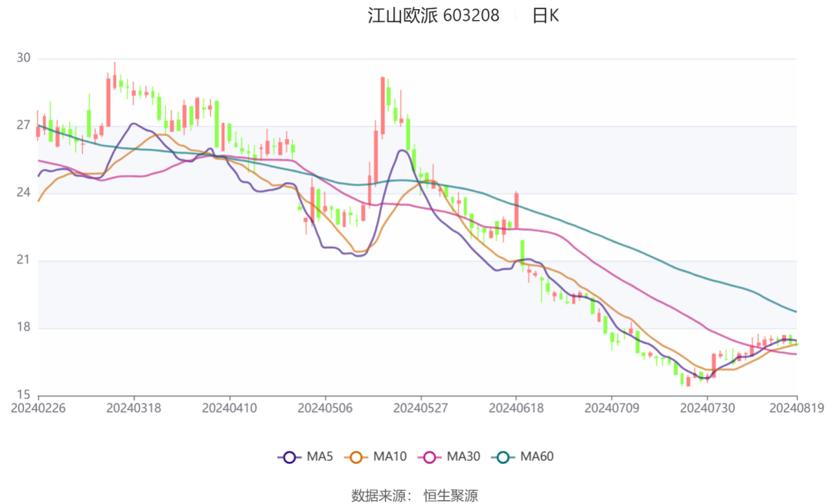This screenshot has height=504, width=830.
Task: Click the y-axis value 27
Action: pos(23,125)
